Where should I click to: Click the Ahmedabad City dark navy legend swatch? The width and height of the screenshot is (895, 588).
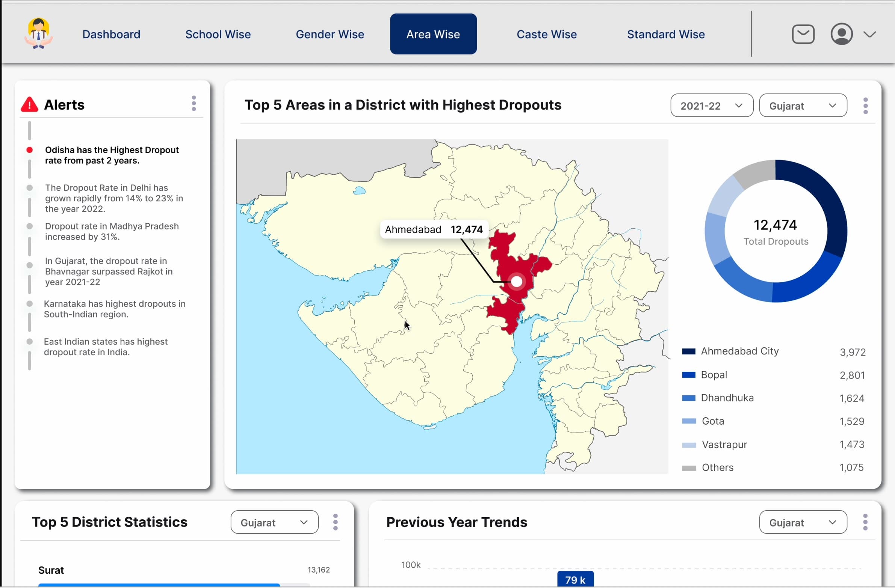point(689,352)
